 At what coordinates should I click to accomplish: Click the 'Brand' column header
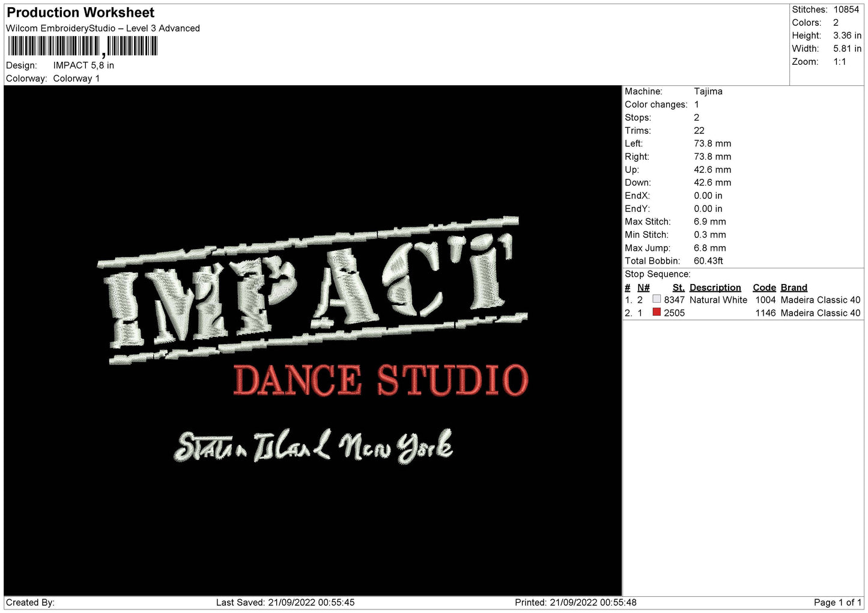point(794,288)
